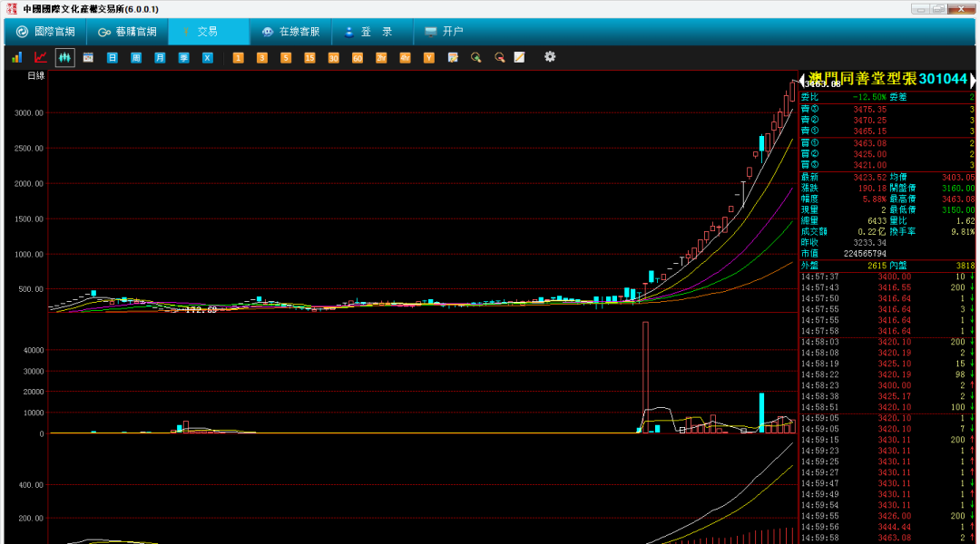This screenshot has width=980, height=544.
Task: Click the lowest price 3150.00
Action: pyautogui.click(x=958, y=209)
